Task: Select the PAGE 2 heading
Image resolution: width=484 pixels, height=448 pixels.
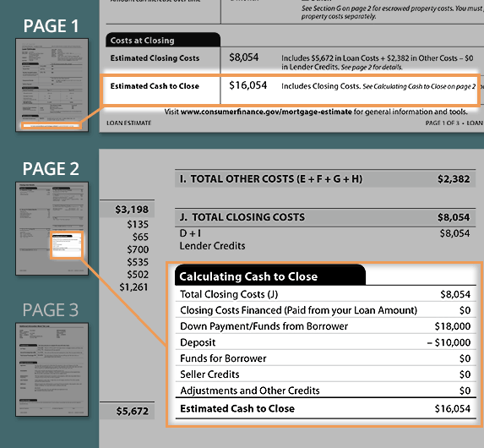Action: click(x=51, y=169)
